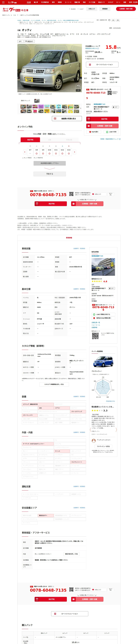The height and width of the screenshot is (644, 138).
Task: Select first car photo thumbnail
Action: (x=23, y=106)
